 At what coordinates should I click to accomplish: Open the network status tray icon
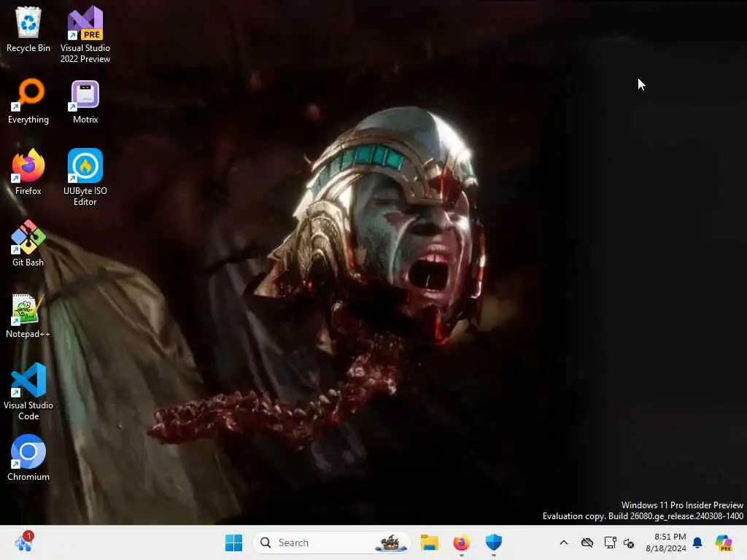[x=610, y=542]
